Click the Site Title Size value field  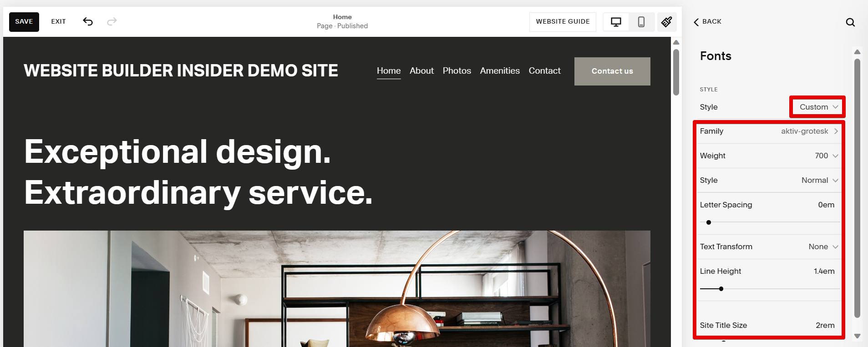tap(825, 326)
